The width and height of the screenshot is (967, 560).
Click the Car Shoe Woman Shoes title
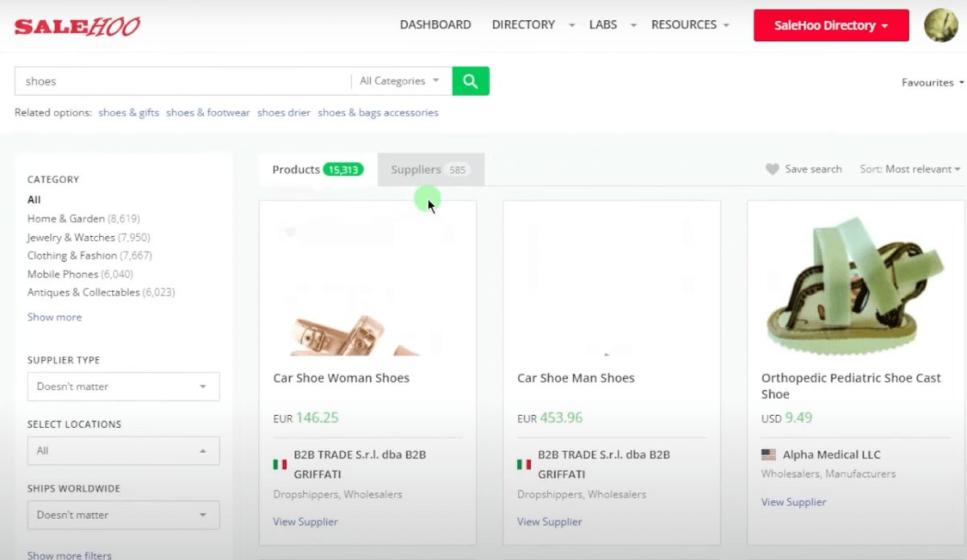click(x=341, y=378)
